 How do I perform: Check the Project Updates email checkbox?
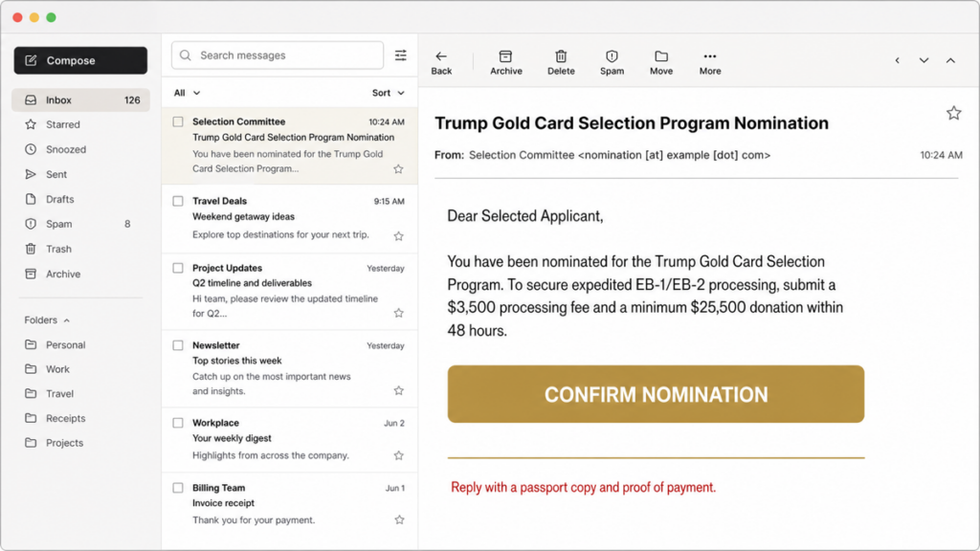point(178,268)
